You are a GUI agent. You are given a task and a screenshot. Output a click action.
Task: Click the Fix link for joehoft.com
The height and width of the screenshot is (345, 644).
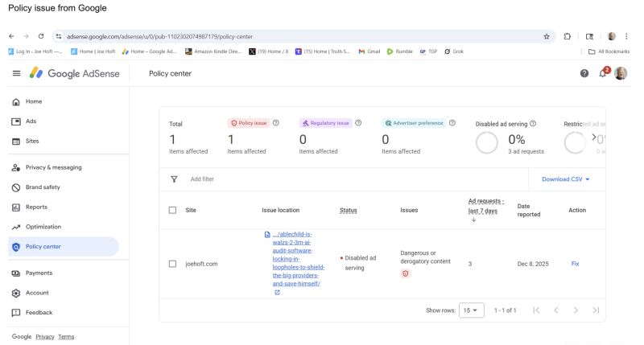(x=575, y=264)
